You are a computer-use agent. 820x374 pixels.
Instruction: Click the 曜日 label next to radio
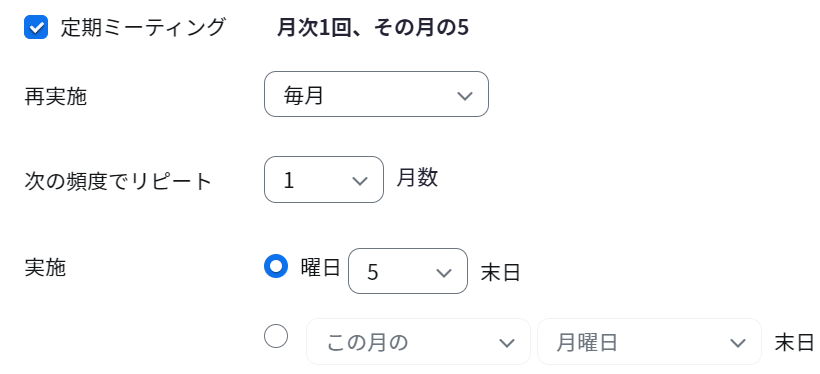click(x=321, y=267)
